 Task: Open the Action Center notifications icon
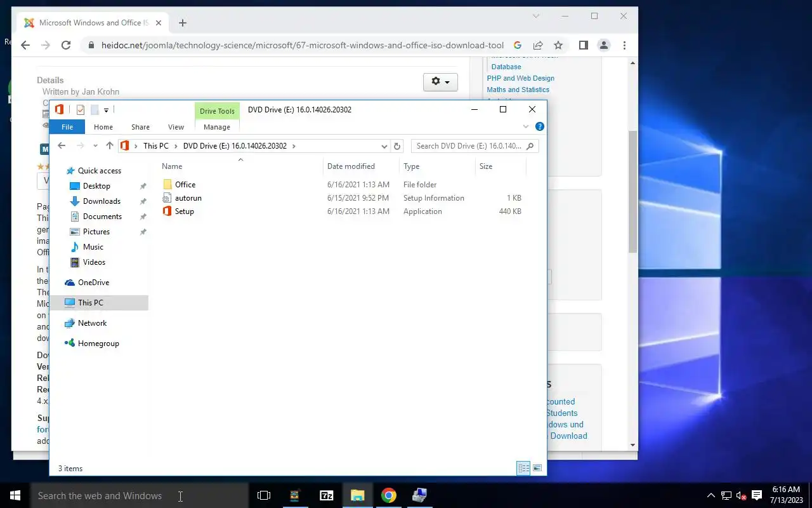(757, 495)
